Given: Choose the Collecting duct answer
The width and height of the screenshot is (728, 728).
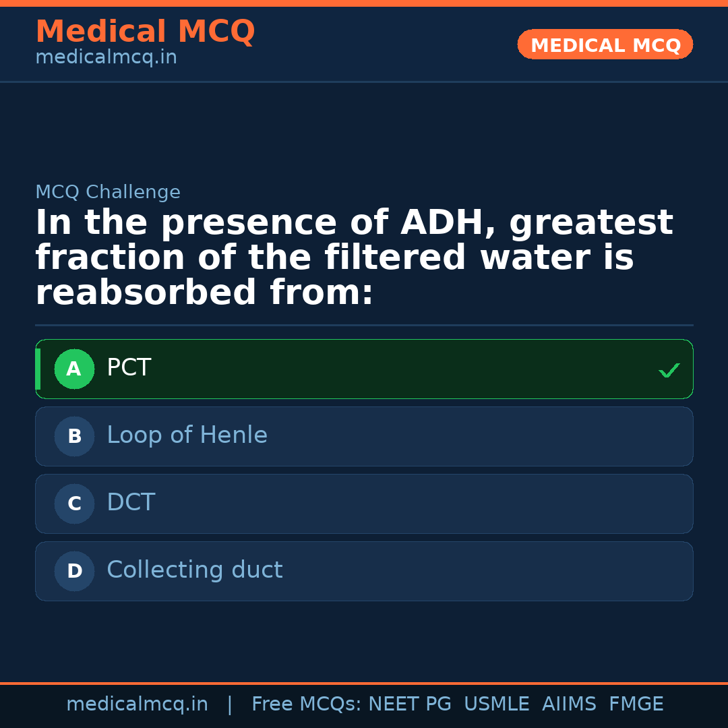Looking at the screenshot, I should 364,571.
